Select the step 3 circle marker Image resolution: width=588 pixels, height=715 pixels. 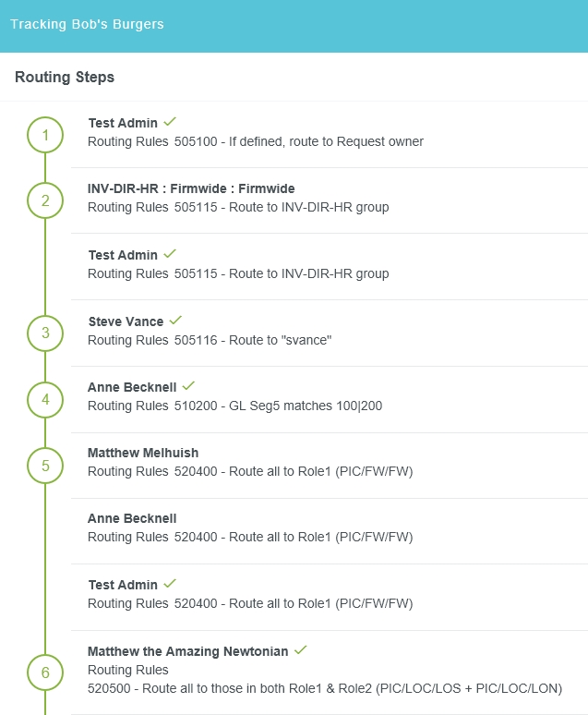pyautogui.click(x=45, y=333)
